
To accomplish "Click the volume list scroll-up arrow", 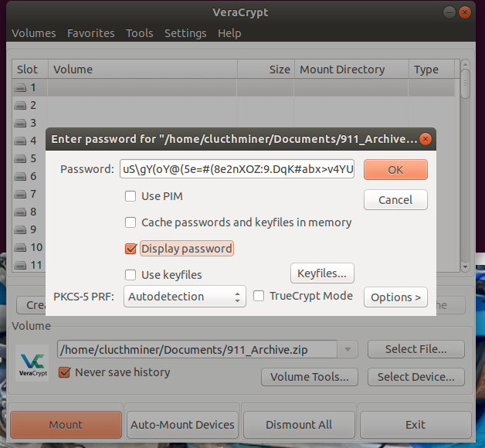I will pos(465,65).
